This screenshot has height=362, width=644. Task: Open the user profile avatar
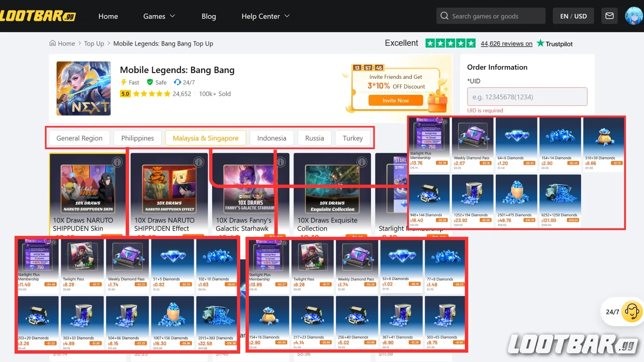pos(634,16)
